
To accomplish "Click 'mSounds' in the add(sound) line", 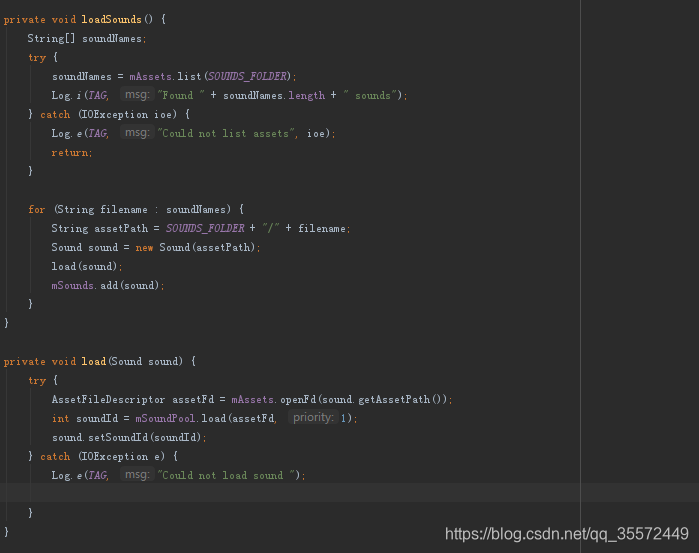I will tap(72, 285).
